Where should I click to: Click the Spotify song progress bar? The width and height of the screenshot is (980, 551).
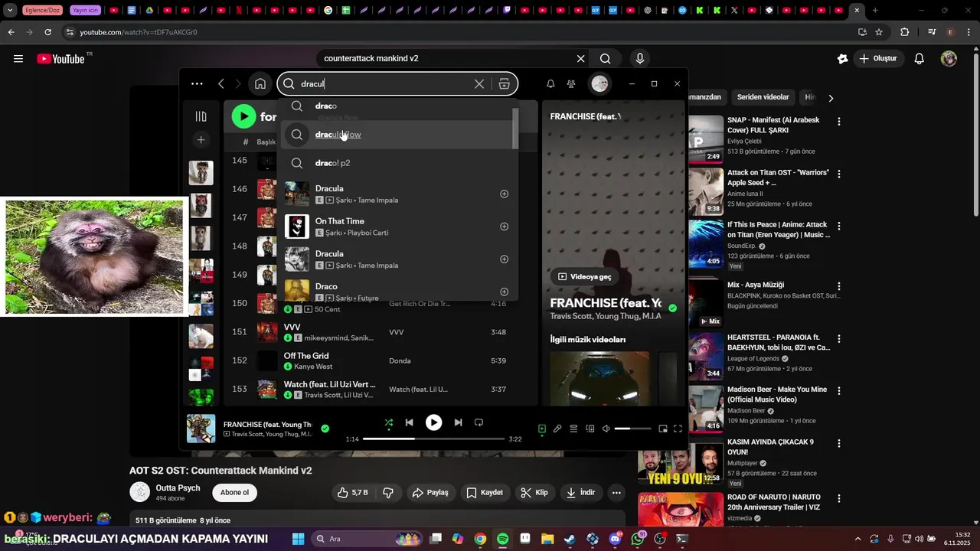[433, 439]
